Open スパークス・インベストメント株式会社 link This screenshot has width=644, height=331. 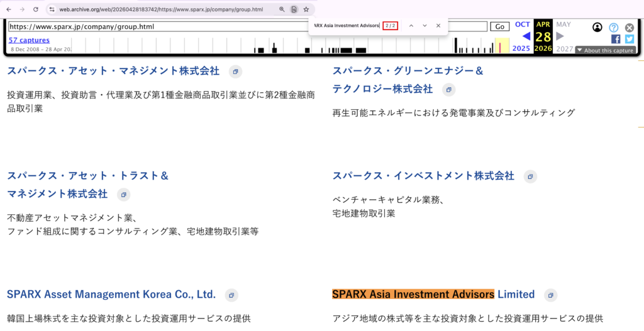click(x=423, y=176)
